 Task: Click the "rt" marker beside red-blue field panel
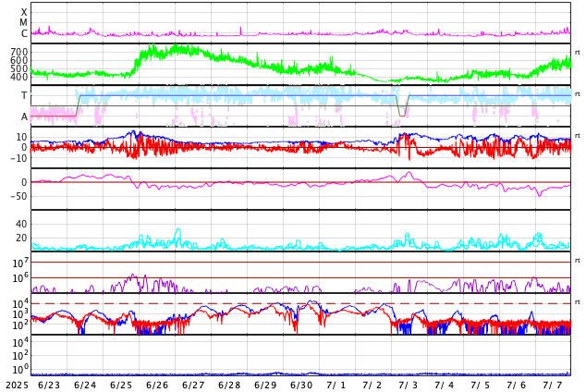click(x=578, y=135)
